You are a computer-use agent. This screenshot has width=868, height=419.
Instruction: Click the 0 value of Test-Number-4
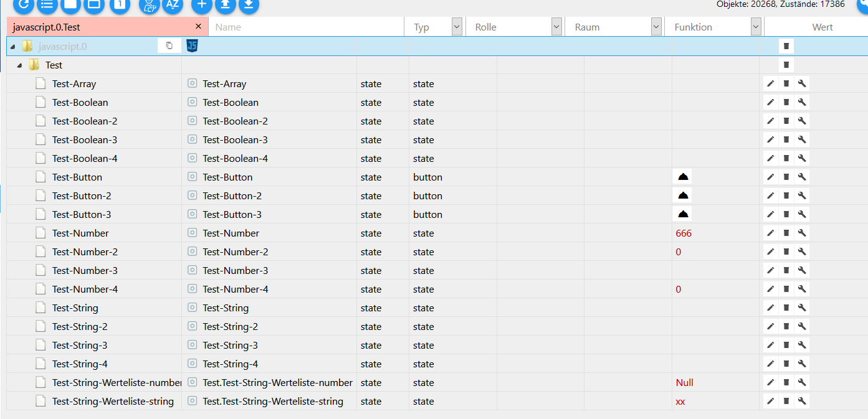coord(679,290)
